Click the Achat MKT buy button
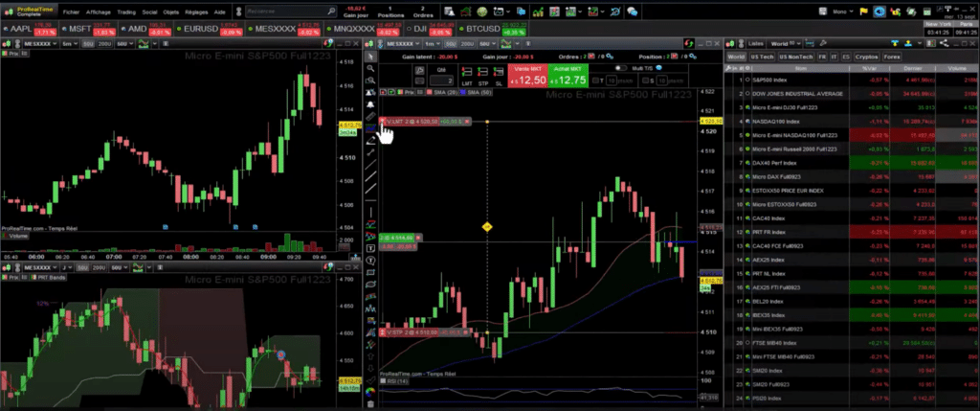Image resolution: width=980 pixels, height=411 pixels. point(568,76)
